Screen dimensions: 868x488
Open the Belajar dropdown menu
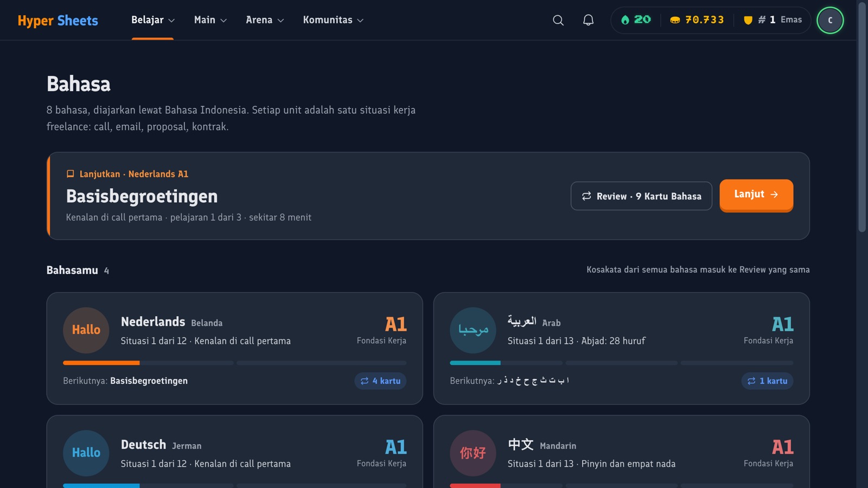(x=153, y=20)
